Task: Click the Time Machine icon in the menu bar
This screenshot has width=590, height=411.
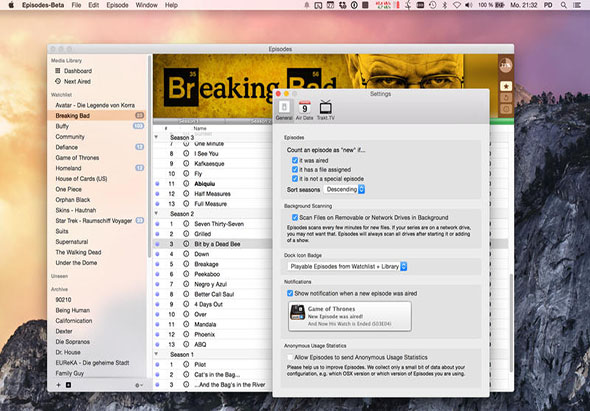Action: coord(433,5)
